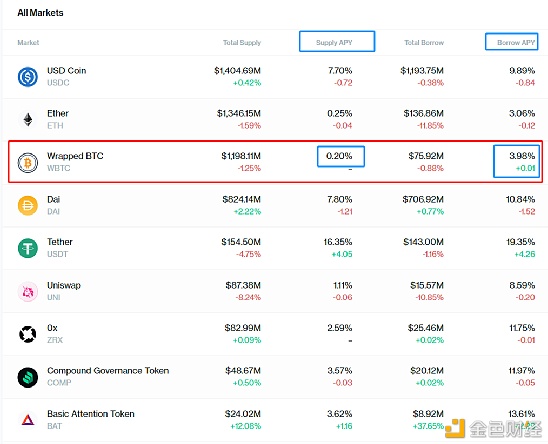Open the Ether market name
Viewport: 548px width, 444px height.
58,113
